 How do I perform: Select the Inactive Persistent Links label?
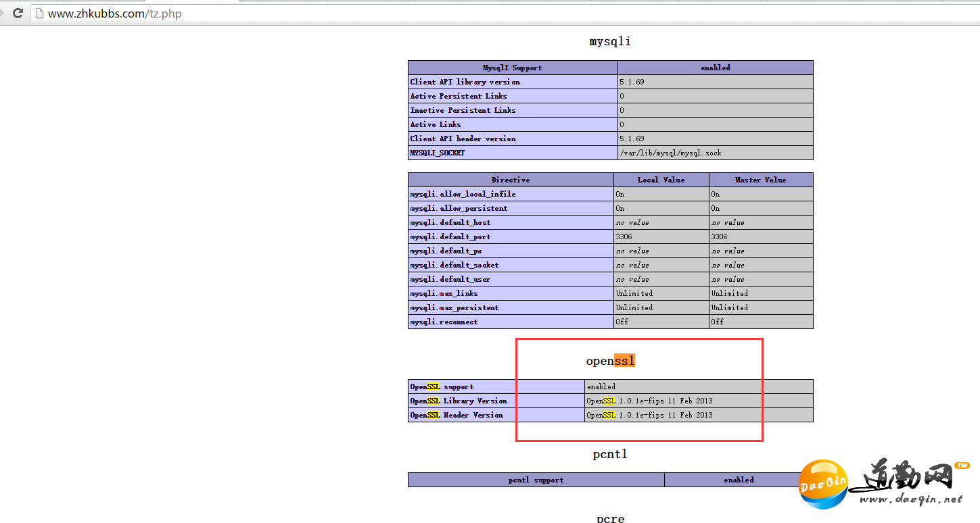(x=463, y=110)
